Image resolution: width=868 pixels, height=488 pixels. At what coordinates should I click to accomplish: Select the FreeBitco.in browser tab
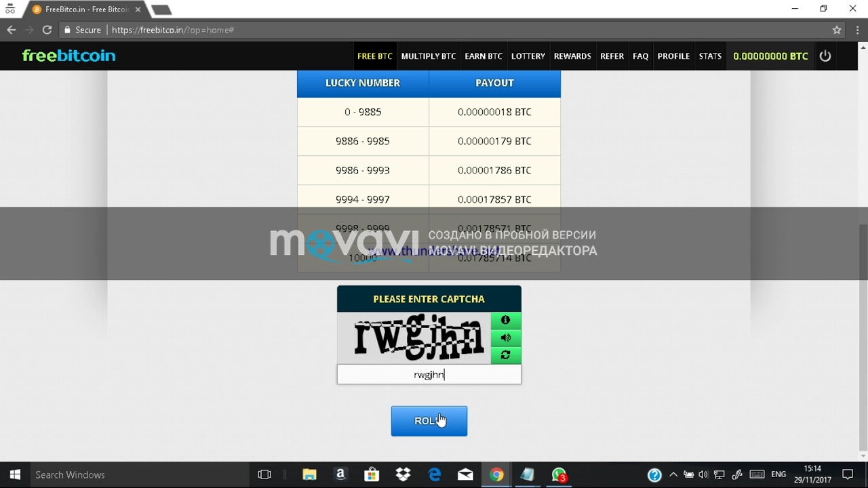click(x=85, y=9)
